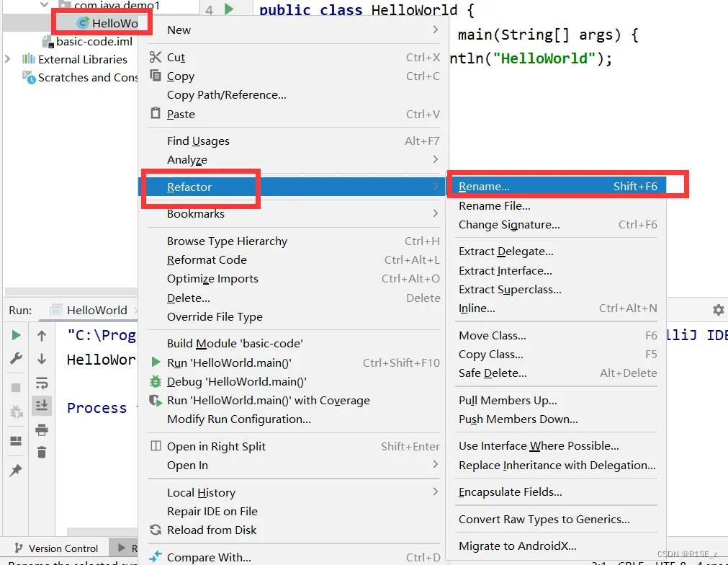Choose Pull Members Up... entry
The height and width of the screenshot is (565, 728).
pyautogui.click(x=557, y=401)
